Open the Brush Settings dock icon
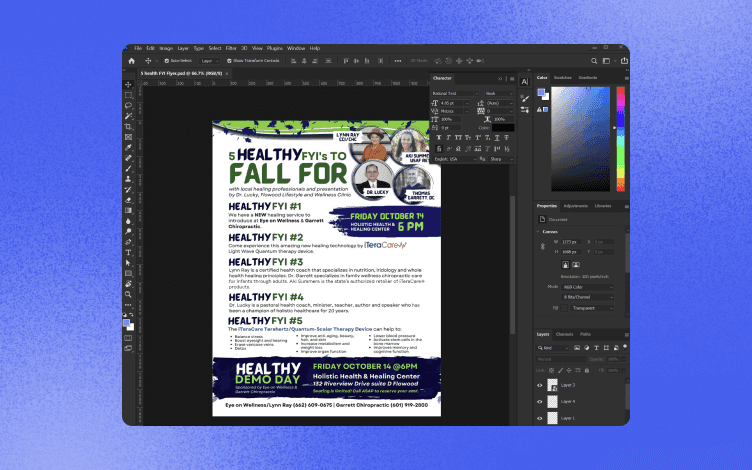The width and height of the screenshot is (752, 470). click(525, 99)
